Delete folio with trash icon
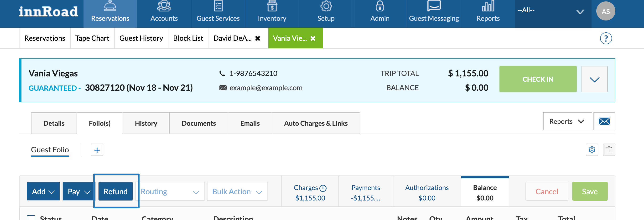This screenshot has height=220, width=644. tap(609, 150)
